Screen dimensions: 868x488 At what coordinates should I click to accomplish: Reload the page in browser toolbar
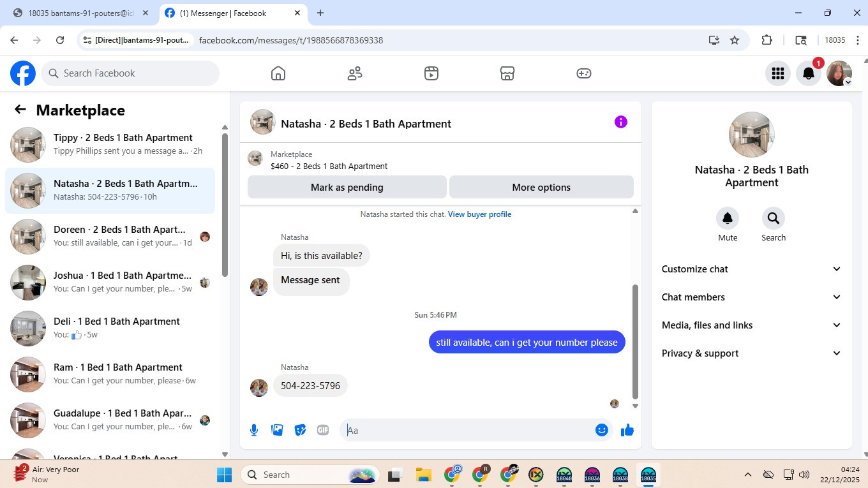coord(60,40)
